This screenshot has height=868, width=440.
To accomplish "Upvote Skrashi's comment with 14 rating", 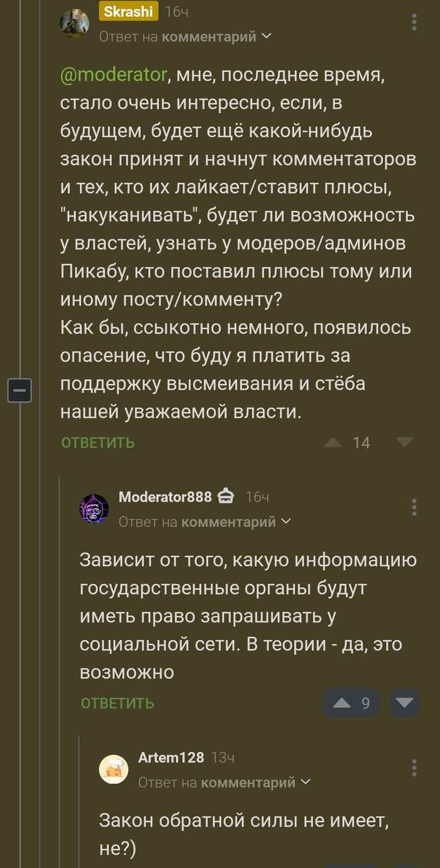I will click(x=333, y=443).
